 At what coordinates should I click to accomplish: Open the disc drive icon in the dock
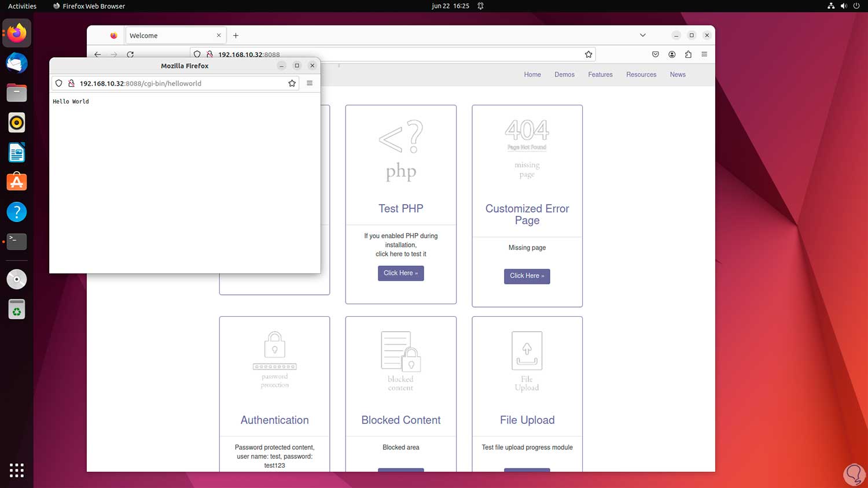pos(17,279)
